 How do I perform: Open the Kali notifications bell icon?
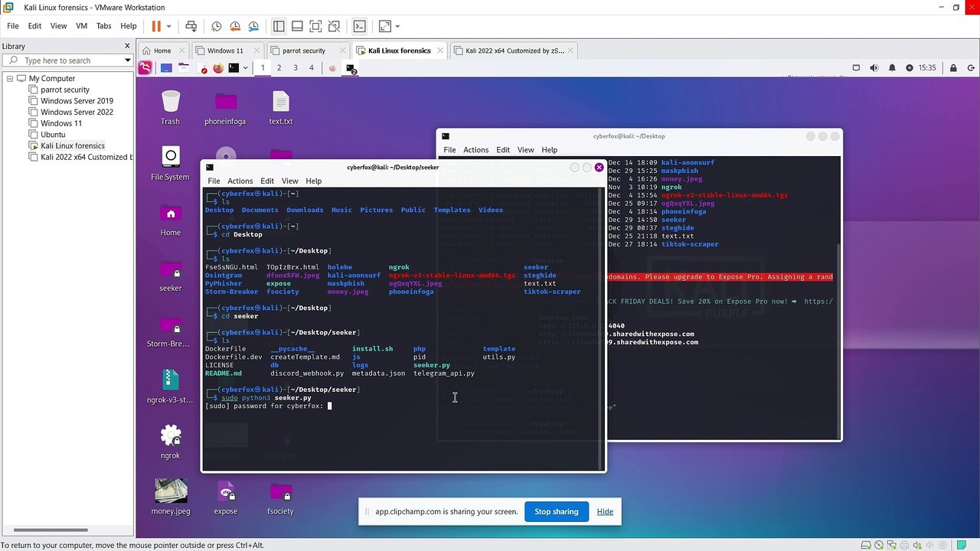click(x=892, y=68)
